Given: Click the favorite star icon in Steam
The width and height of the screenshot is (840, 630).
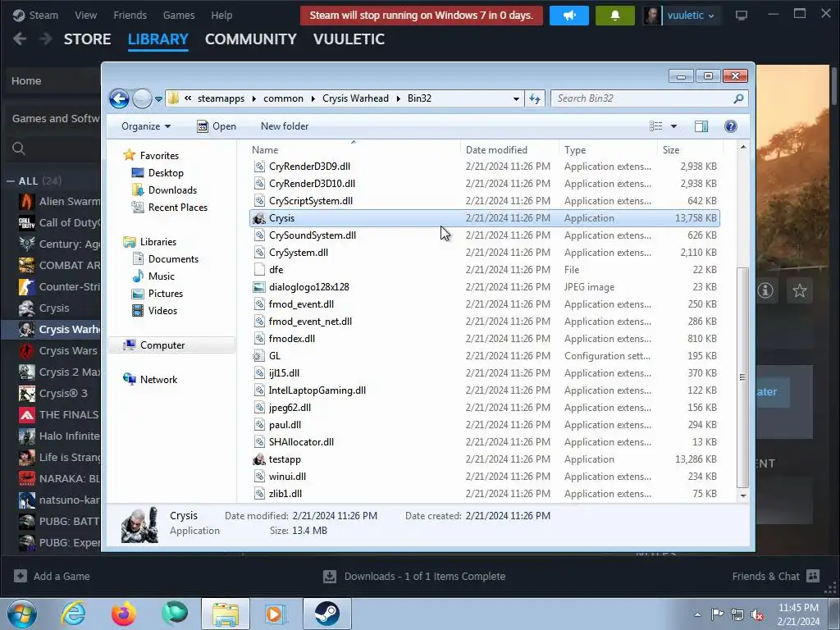Looking at the screenshot, I should click(800, 290).
